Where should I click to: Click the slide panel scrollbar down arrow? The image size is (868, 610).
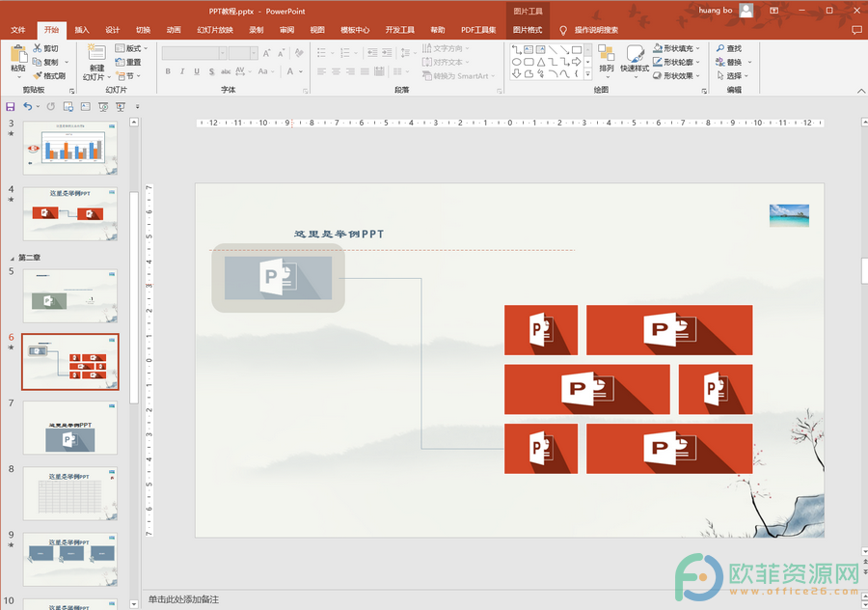[x=134, y=604]
